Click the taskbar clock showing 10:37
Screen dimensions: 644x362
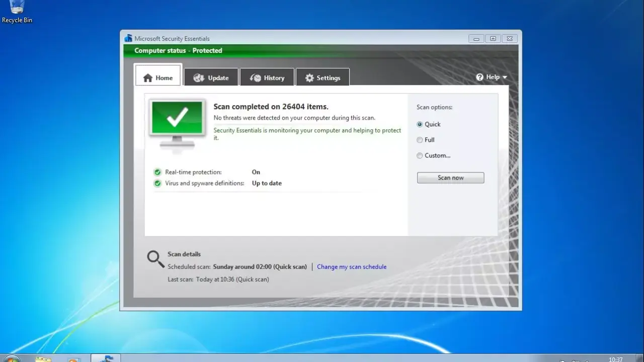click(x=615, y=359)
